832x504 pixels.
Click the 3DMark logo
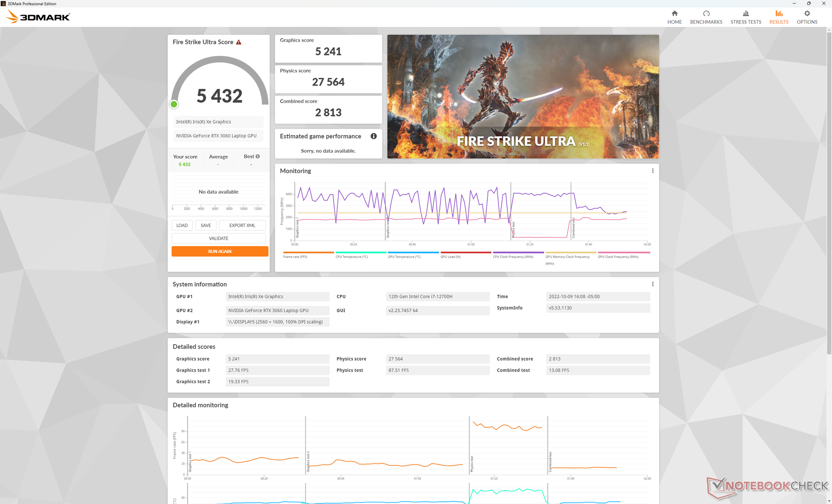38,17
